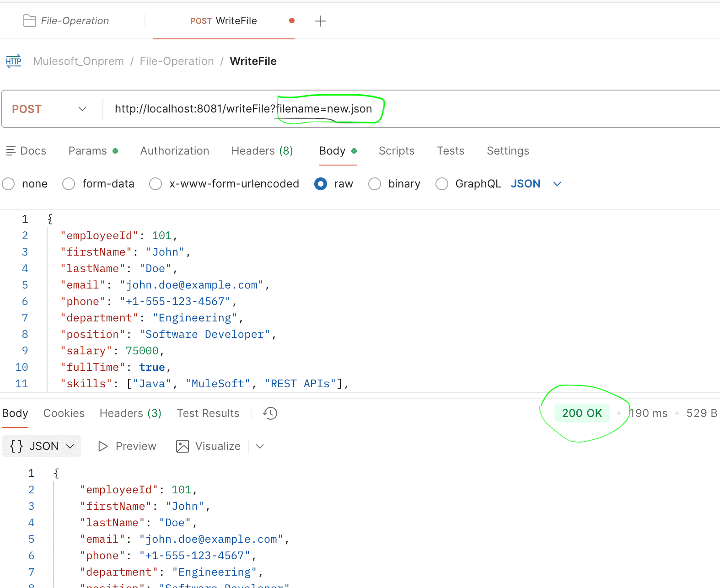Select the form-data radio button
This screenshot has width=720, height=588.
(x=69, y=184)
